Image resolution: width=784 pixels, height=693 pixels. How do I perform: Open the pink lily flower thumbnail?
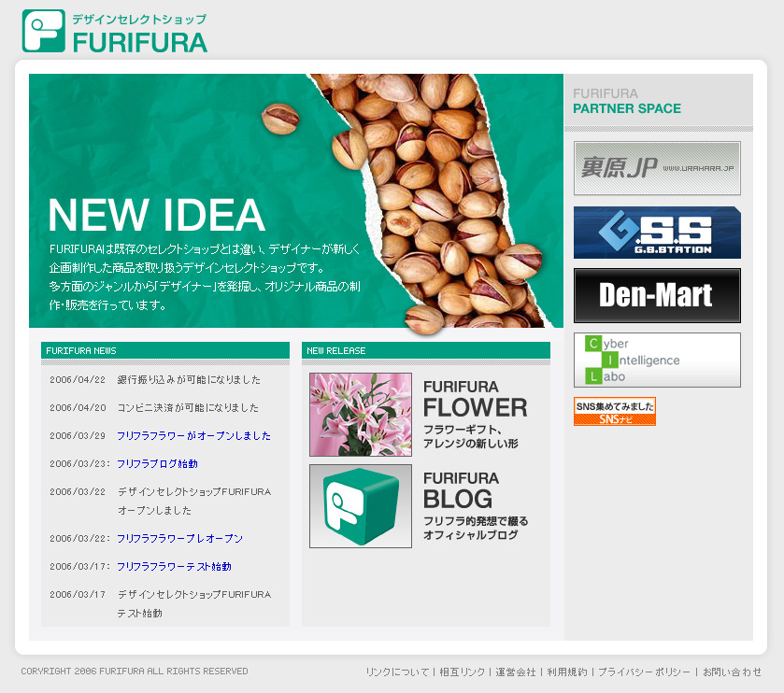361,414
